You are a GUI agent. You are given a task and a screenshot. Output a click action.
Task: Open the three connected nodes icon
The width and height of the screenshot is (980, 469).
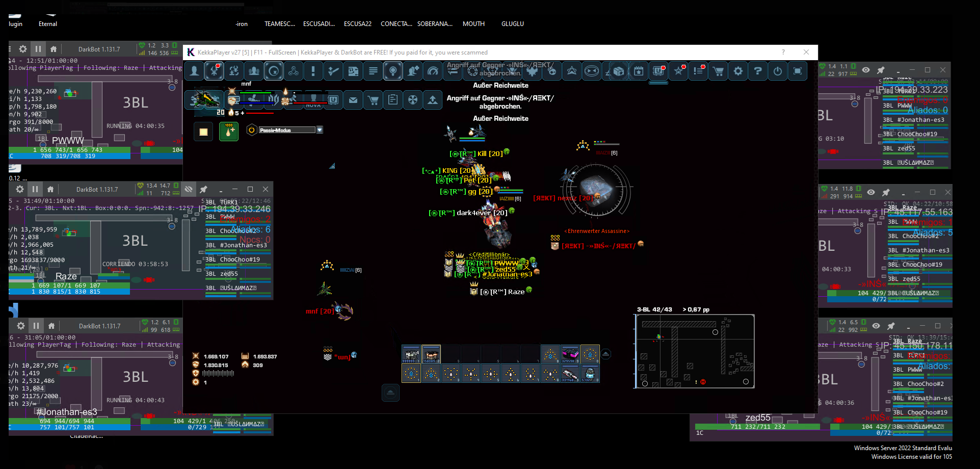(294, 71)
